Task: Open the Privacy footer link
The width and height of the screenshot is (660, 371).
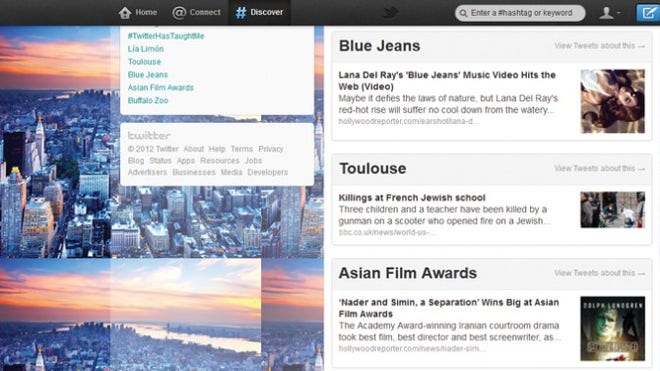Action: 271,149
